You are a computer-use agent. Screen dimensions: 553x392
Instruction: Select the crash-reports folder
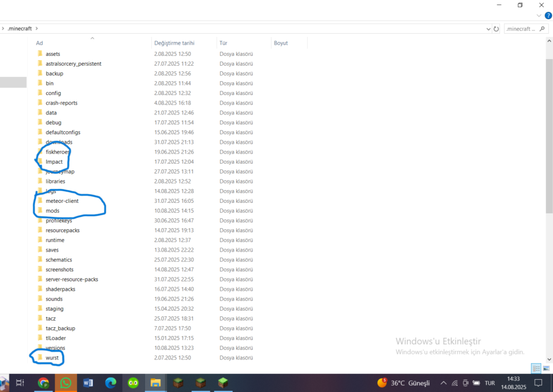pos(61,103)
